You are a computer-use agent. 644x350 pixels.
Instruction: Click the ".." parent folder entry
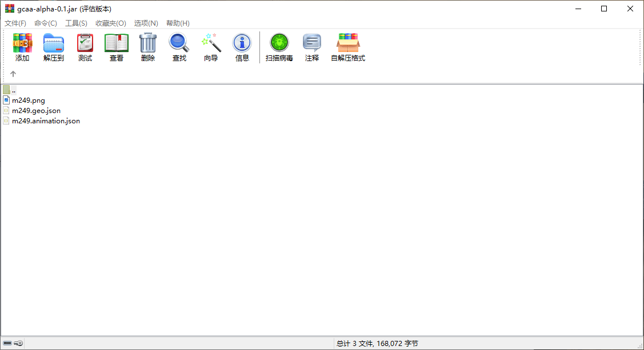pos(13,90)
